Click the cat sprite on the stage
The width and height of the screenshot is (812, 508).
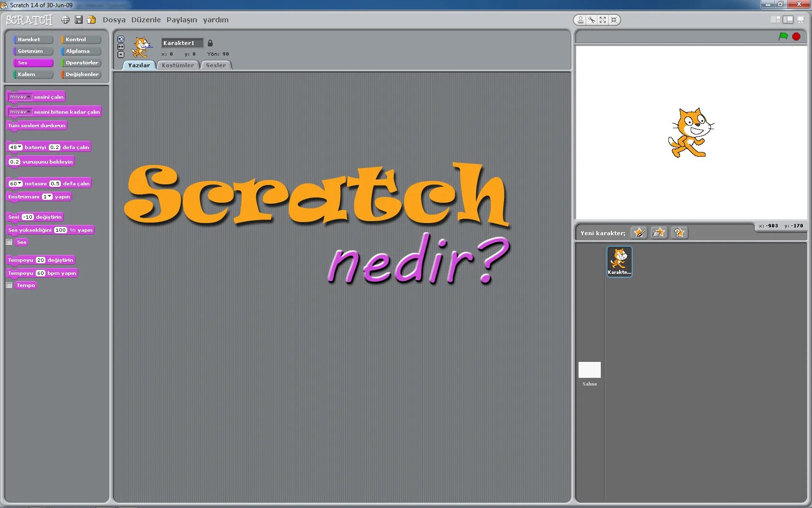(x=691, y=133)
